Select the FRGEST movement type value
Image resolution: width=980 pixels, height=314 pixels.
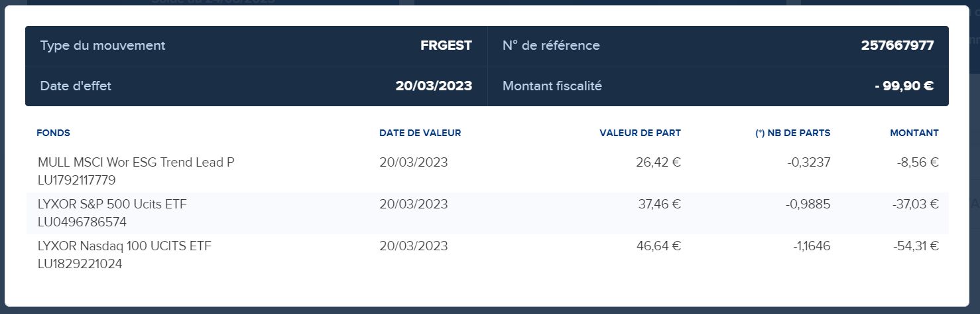pos(446,46)
